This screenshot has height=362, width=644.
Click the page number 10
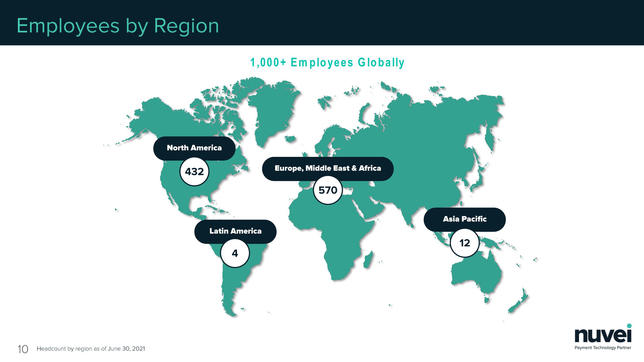coord(23,349)
